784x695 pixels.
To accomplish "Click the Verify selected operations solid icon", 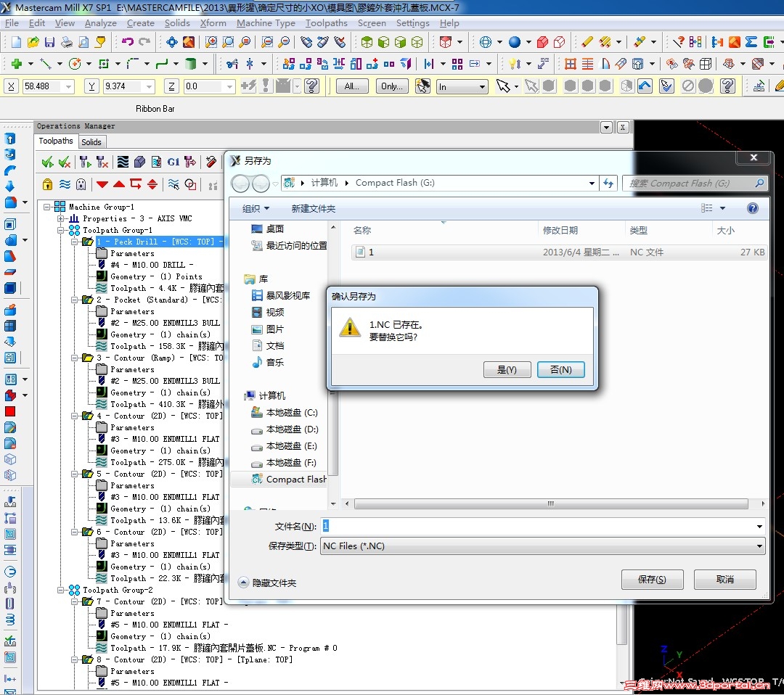I will tap(139, 162).
